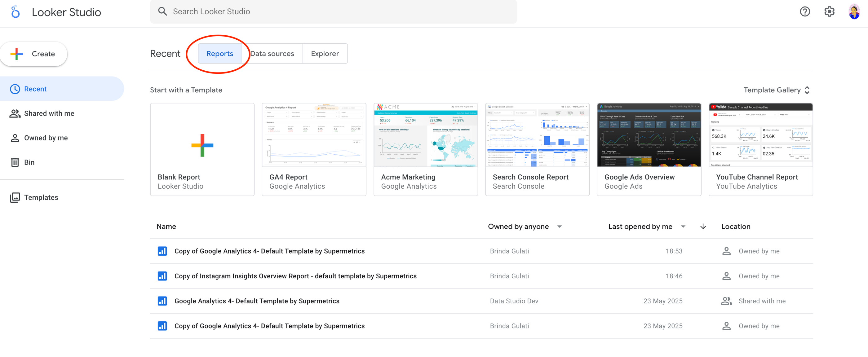Click the search magnifier icon
Viewport: 868px width, 357px height.
coord(162,11)
